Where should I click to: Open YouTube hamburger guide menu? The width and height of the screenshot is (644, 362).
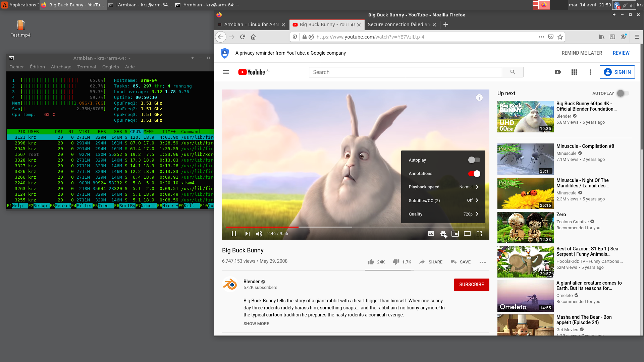click(226, 72)
